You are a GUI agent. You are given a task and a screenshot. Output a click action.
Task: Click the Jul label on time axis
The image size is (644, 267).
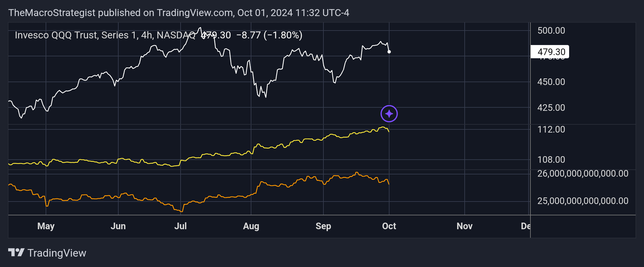(x=181, y=226)
